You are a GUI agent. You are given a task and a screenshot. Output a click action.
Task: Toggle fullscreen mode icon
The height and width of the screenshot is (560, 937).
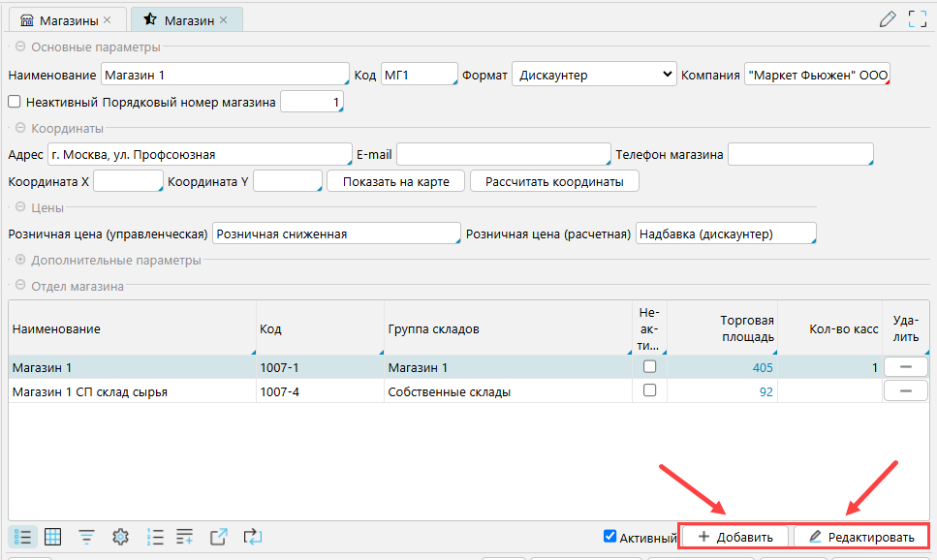tap(918, 18)
